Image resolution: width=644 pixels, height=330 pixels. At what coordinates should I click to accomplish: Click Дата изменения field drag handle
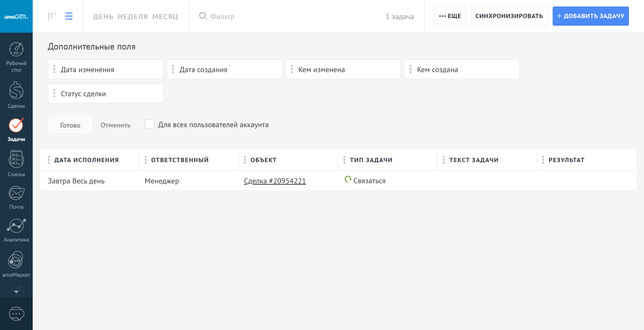point(54,69)
